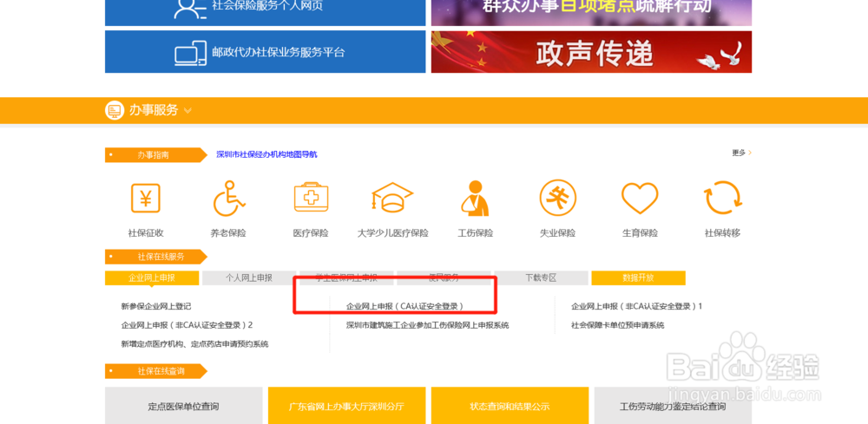Open 深圳市建筑施工企业参加工伤保险网上申报系统 link
This screenshot has height=424, width=868.
pyautogui.click(x=427, y=325)
